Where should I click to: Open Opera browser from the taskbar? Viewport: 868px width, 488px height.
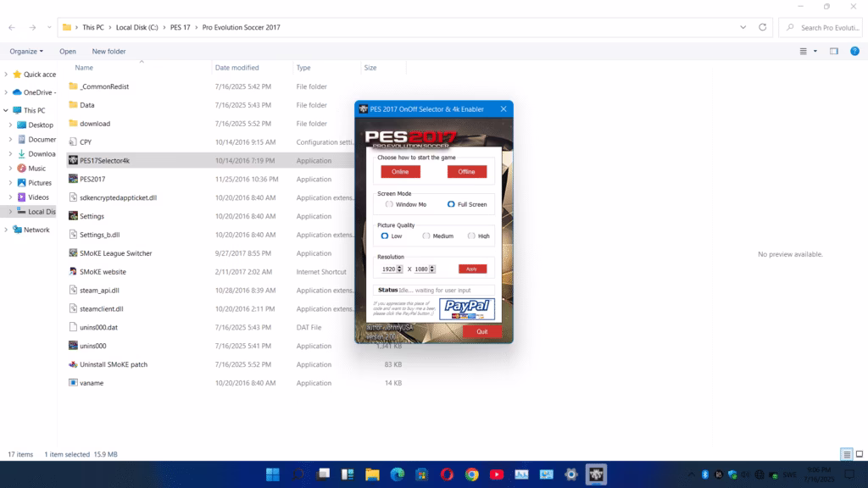(447, 474)
